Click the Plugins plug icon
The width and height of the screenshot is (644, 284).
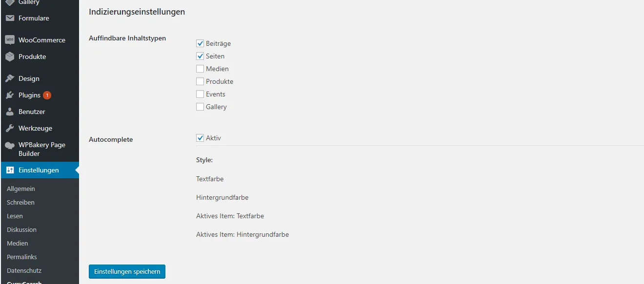(10, 95)
